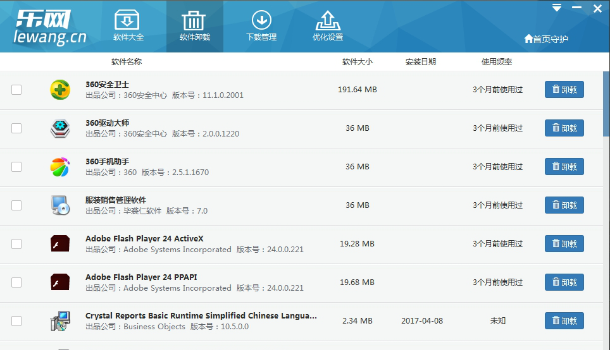
Task: Click publisher text 毕赛仁软件
Action: click(x=142, y=211)
